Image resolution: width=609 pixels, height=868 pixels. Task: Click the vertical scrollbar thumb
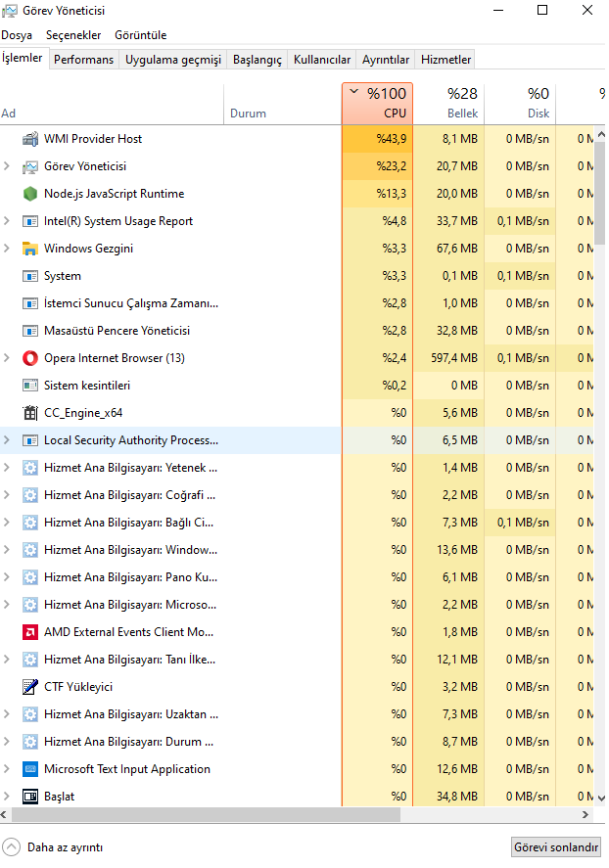600,193
